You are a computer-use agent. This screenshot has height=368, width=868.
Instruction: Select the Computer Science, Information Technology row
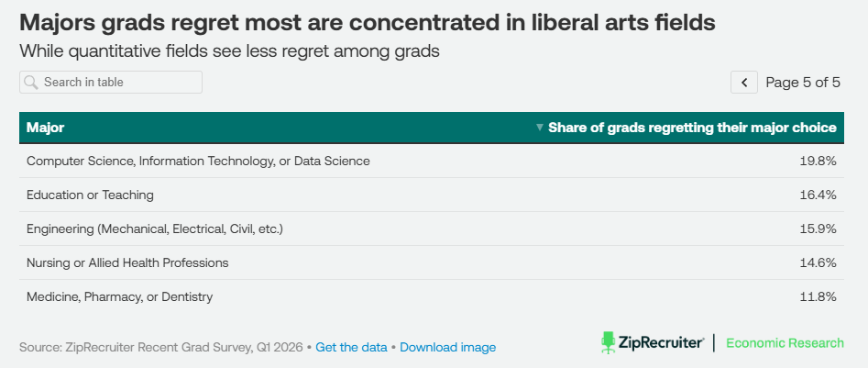coord(432,161)
